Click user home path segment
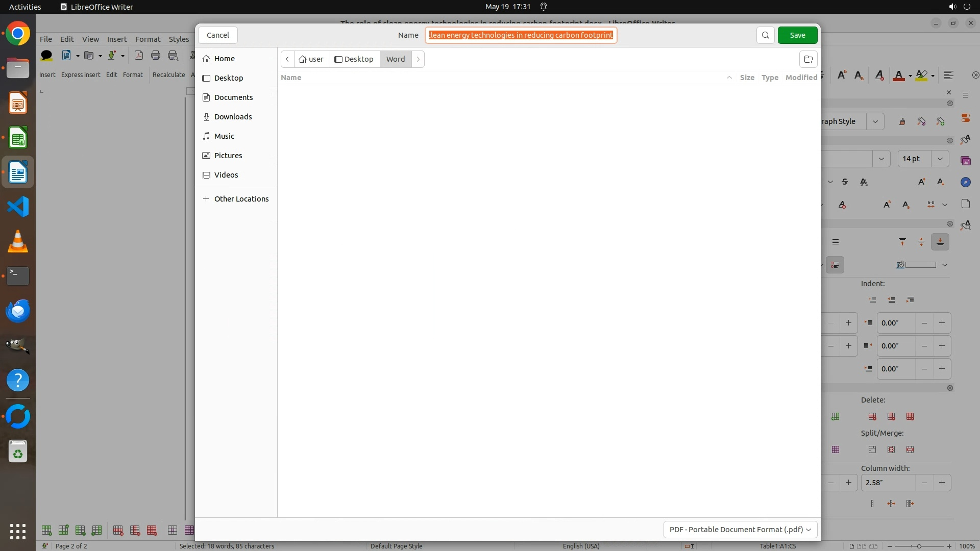This screenshot has height=551, width=980. pyautogui.click(x=311, y=59)
